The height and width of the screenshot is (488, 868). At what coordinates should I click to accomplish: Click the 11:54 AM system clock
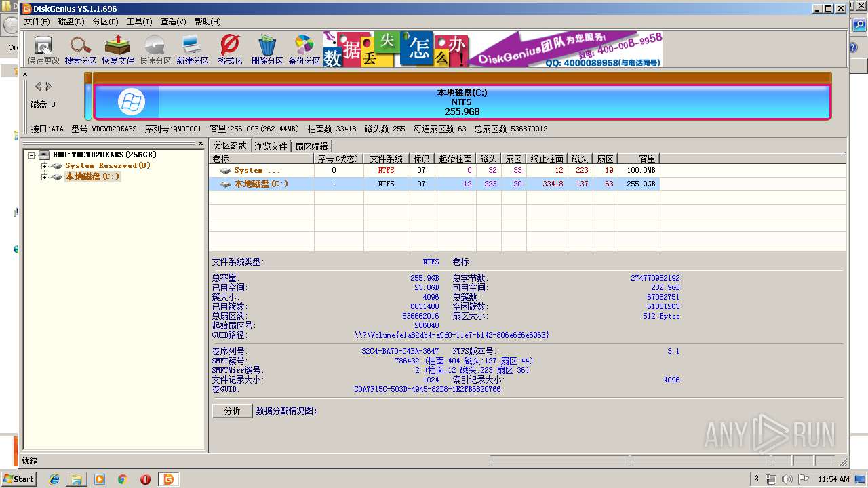click(x=833, y=479)
